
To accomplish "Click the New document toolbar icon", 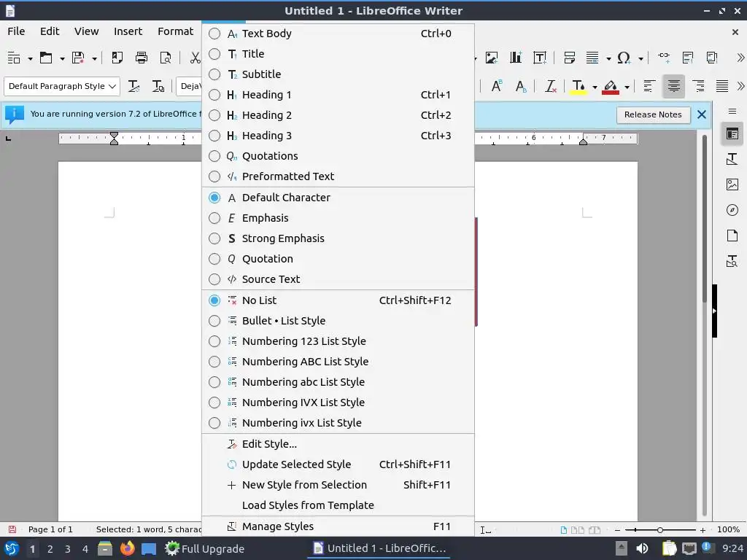I will pyautogui.click(x=14, y=58).
